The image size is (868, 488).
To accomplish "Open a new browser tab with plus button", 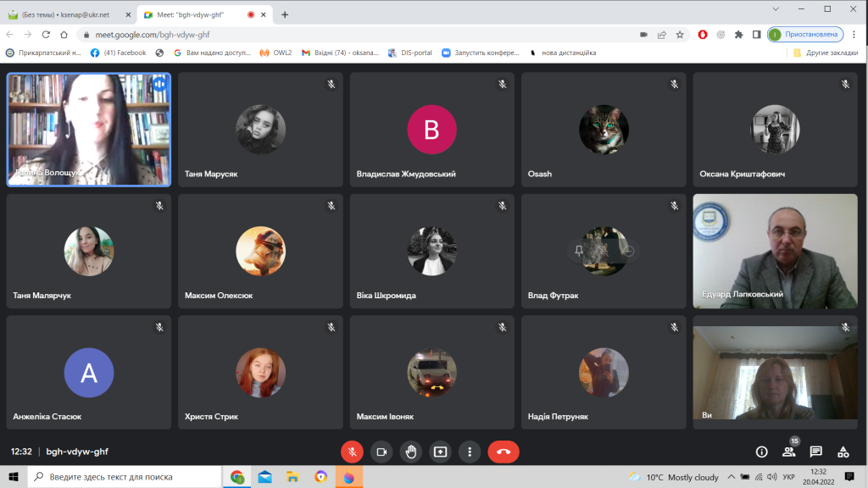I will (x=285, y=14).
